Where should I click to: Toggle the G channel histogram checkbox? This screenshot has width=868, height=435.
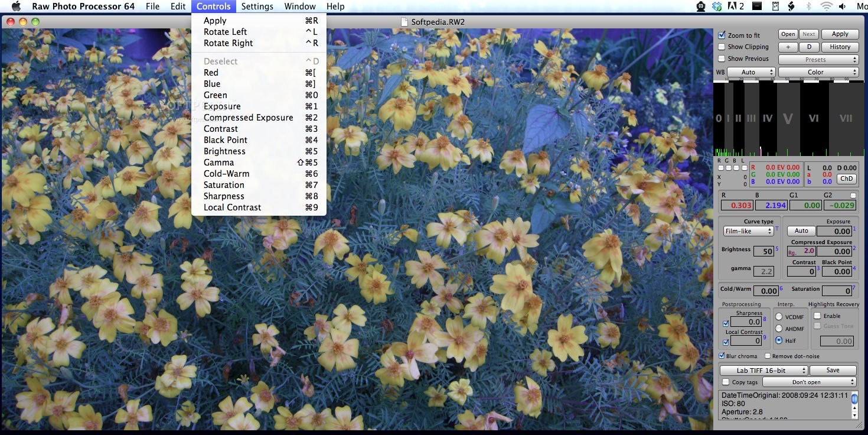728,168
